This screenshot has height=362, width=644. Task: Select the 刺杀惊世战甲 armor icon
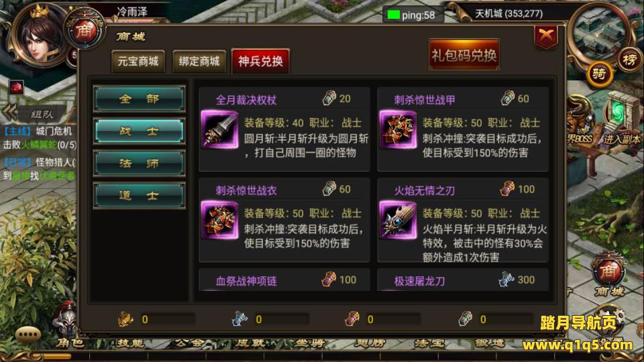click(398, 129)
